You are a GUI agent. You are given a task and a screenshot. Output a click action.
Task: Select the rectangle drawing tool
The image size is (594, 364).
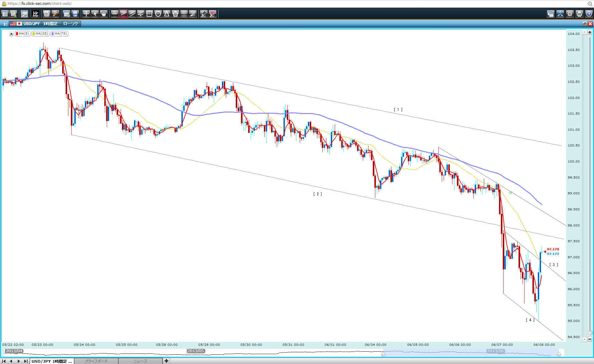click(x=149, y=14)
